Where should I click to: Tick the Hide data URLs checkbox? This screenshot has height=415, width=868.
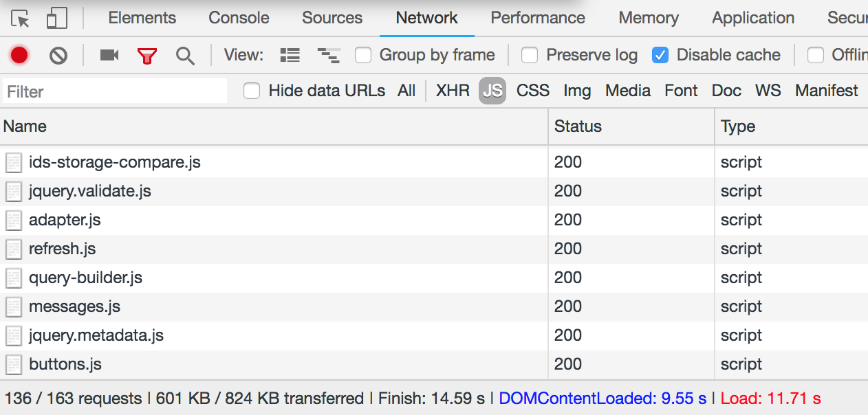point(252,91)
